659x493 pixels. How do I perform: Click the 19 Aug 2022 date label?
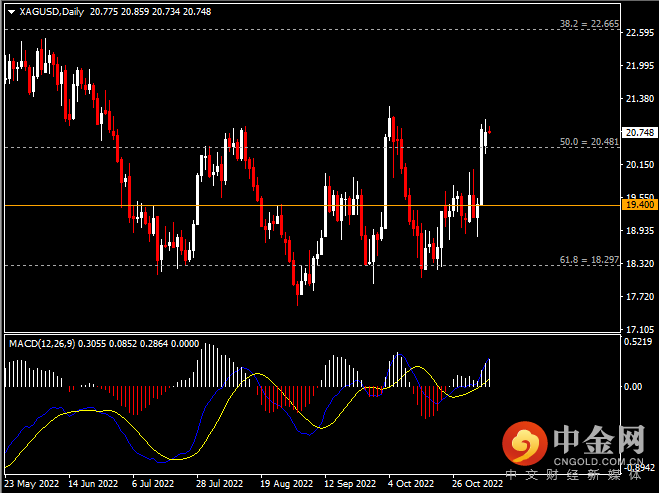pos(286,484)
